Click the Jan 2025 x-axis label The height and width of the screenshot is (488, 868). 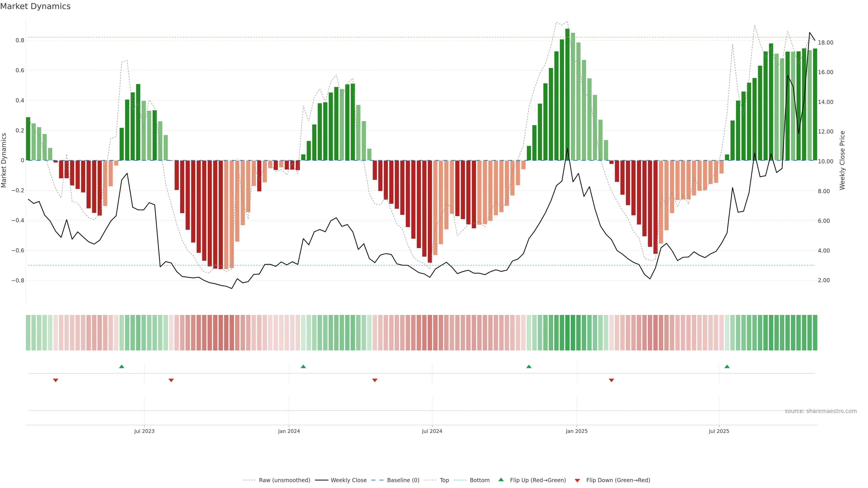577,431
